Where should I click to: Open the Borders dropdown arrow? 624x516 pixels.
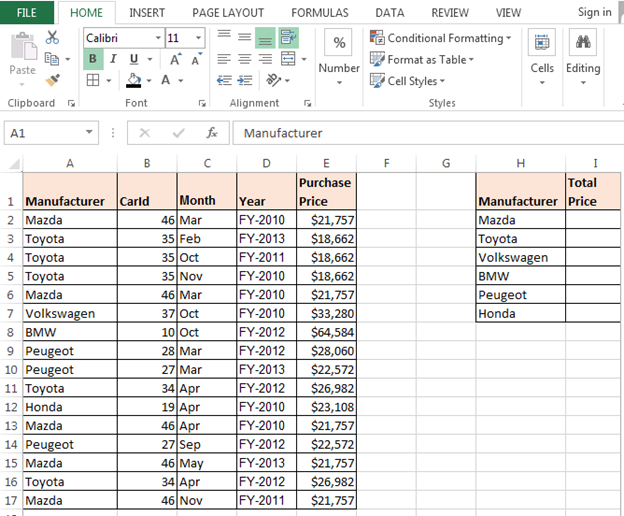[x=108, y=80]
